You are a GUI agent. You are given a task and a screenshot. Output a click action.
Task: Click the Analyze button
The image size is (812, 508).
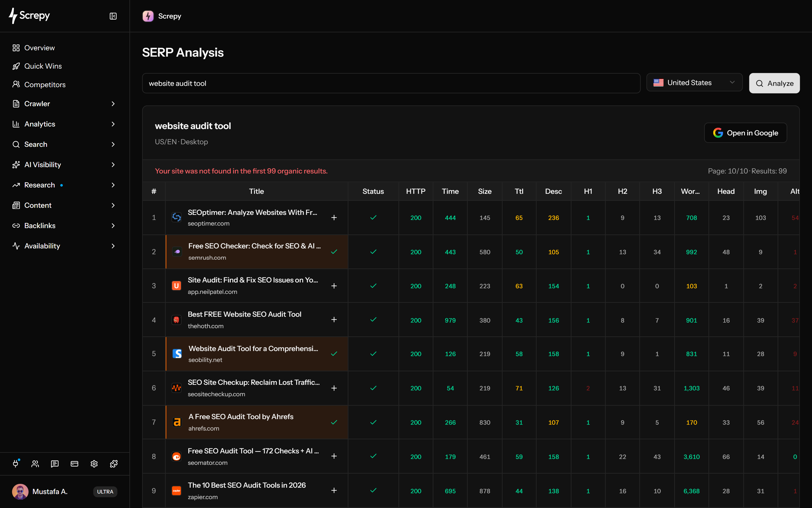(774, 83)
